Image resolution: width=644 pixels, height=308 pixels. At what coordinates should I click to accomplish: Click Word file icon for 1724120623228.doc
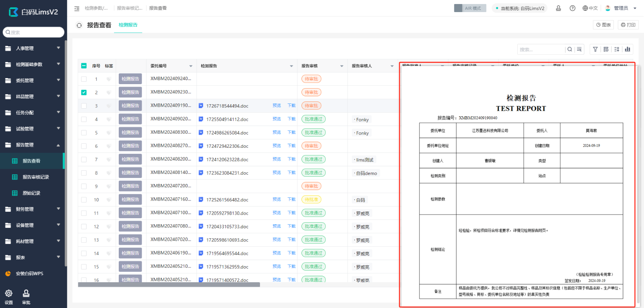coord(201,159)
